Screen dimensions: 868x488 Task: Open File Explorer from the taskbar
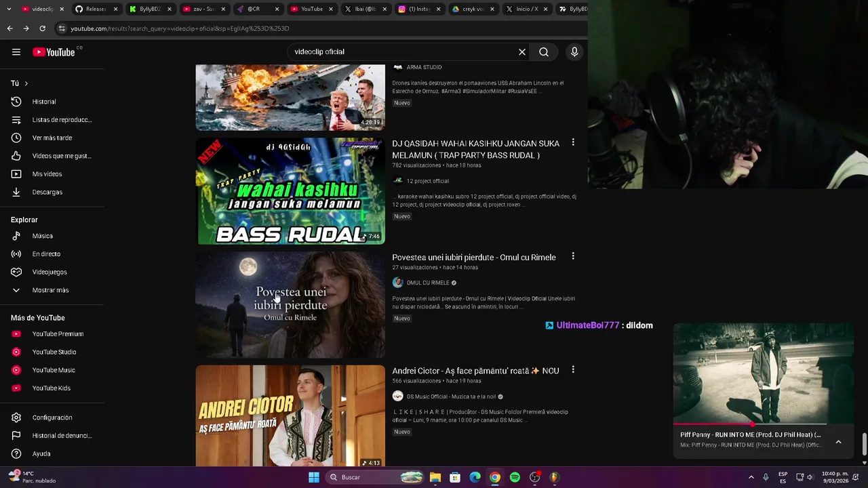click(x=435, y=477)
